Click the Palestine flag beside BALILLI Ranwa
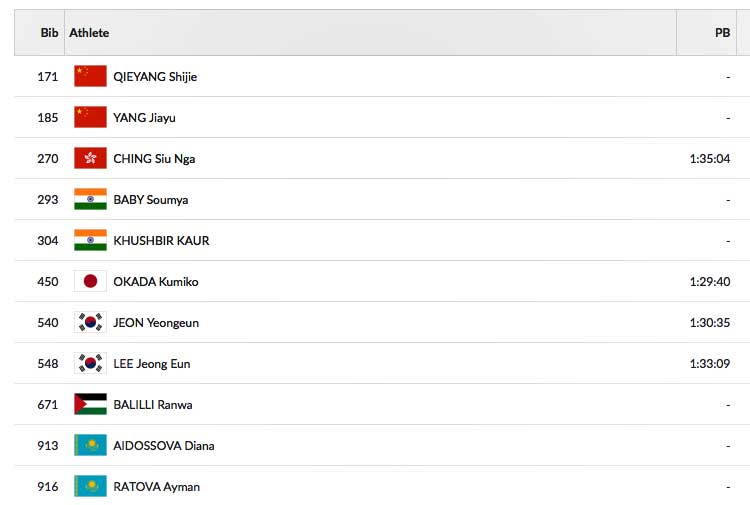The width and height of the screenshot is (750, 505). 90,405
